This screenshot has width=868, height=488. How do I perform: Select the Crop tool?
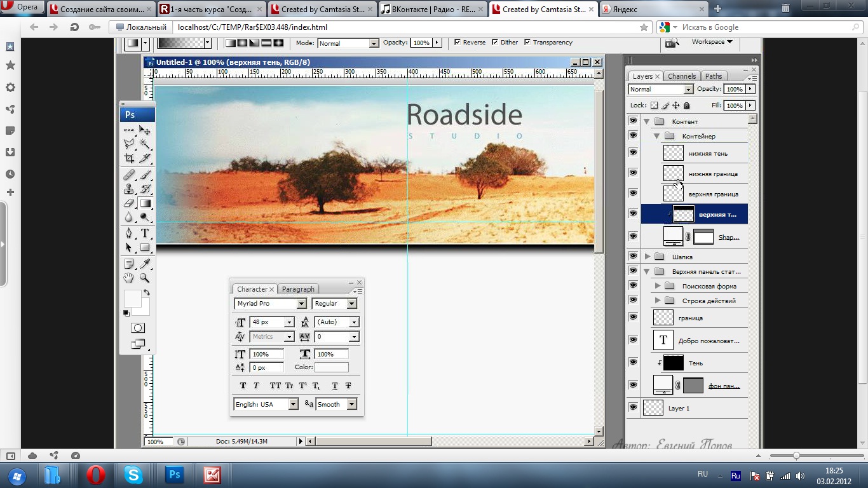(x=129, y=158)
